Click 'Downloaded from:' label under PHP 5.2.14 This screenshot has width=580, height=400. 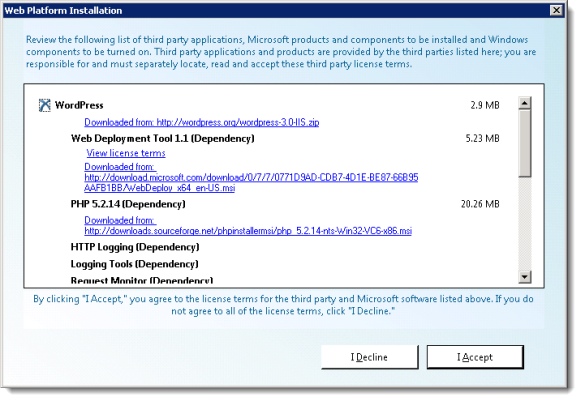pos(120,220)
